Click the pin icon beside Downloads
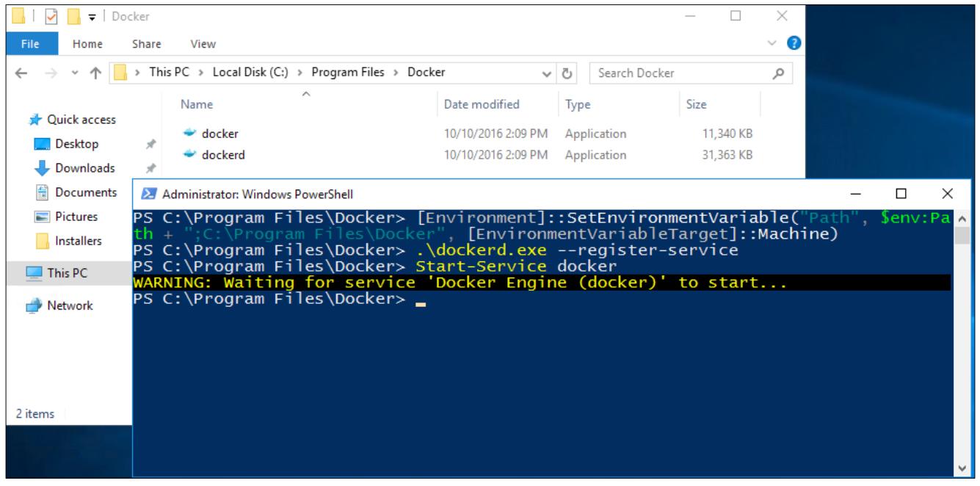 pos(150,170)
